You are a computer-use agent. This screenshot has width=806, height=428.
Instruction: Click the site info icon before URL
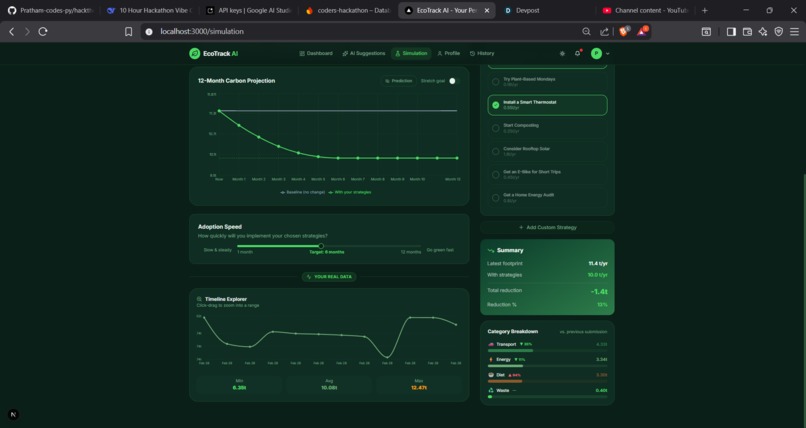point(149,31)
